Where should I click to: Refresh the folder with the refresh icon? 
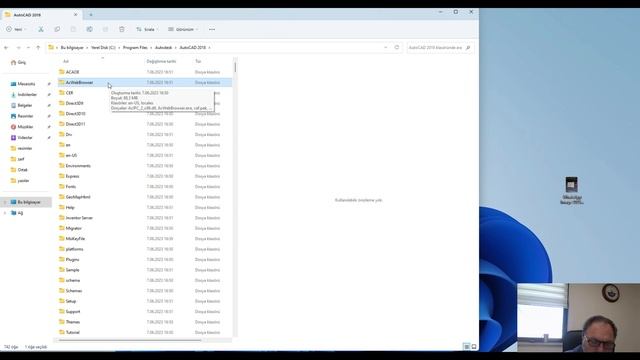pos(397,47)
